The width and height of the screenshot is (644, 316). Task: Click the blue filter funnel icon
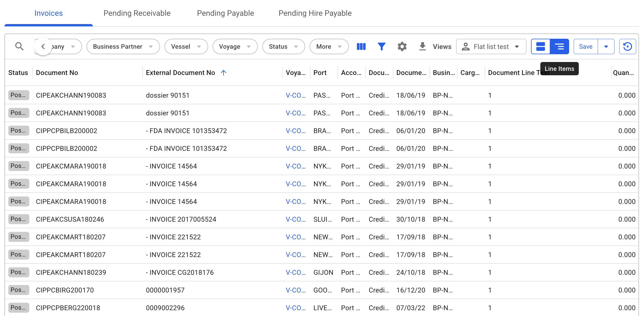(x=381, y=46)
